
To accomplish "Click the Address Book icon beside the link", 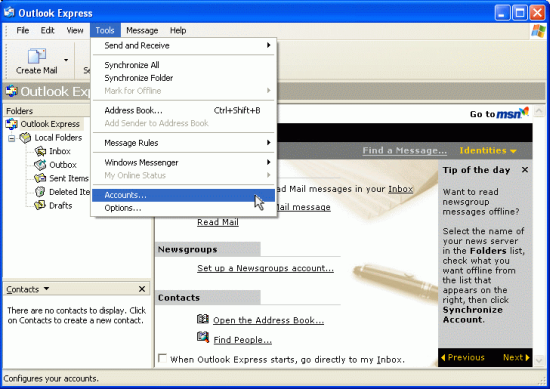I will 203,319.
